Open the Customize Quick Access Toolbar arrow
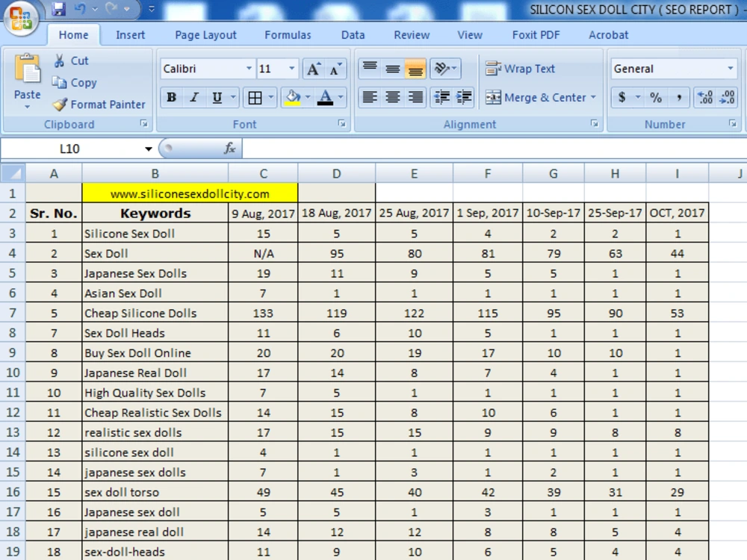This screenshot has height=560, width=747. (152, 8)
